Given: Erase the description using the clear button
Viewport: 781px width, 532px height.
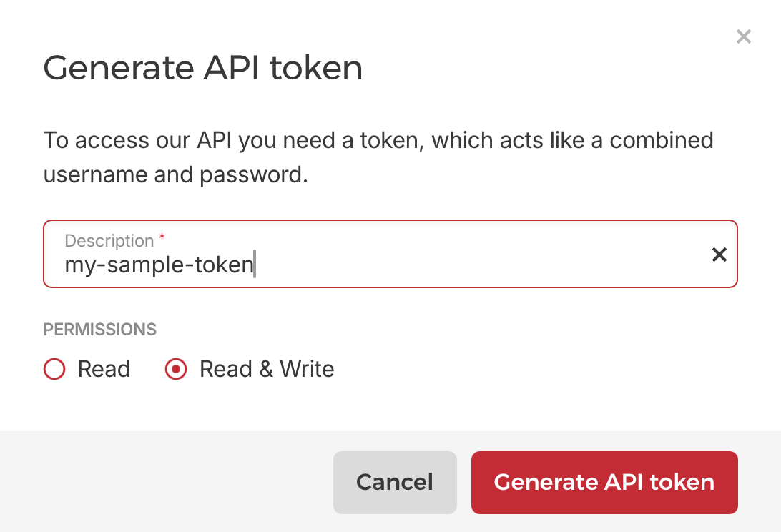Looking at the screenshot, I should click(719, 254).
